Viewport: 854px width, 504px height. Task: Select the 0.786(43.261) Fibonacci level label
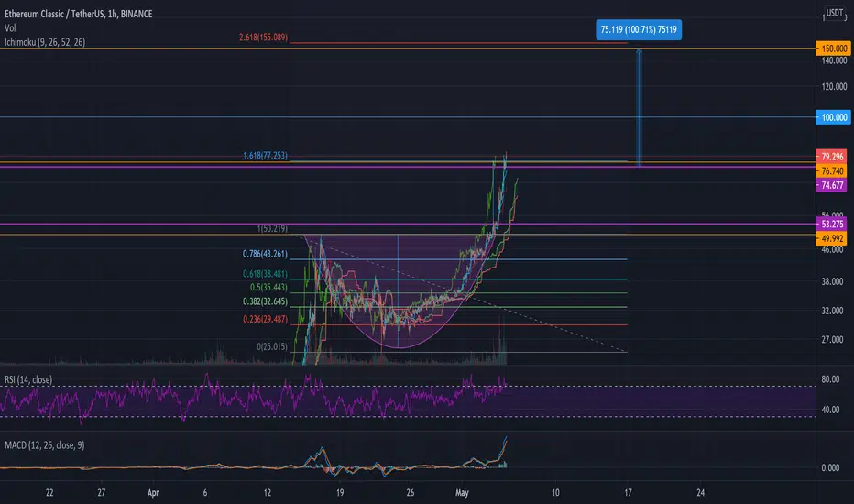pyautogui.click(x=265, y=254)
